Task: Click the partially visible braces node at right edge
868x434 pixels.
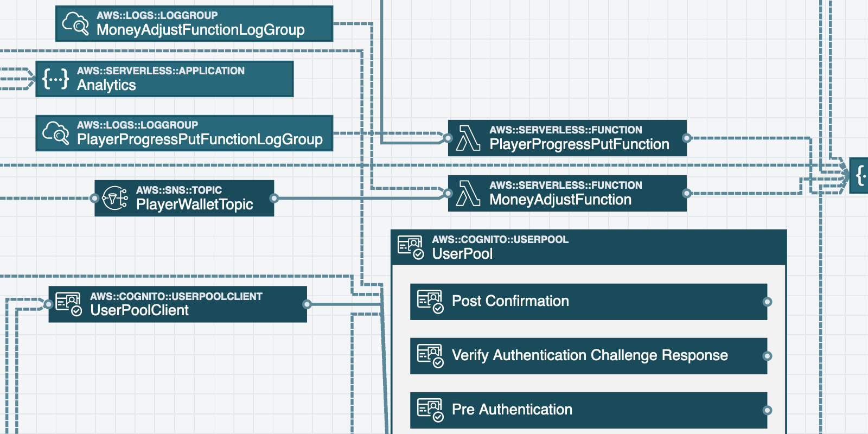Action: click(x=859, y=176)
